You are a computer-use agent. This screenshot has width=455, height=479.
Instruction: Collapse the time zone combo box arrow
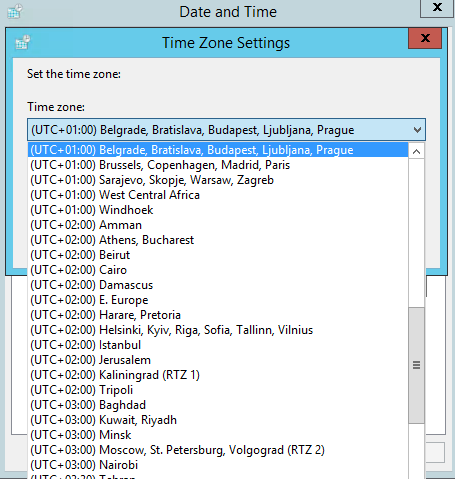417,130
